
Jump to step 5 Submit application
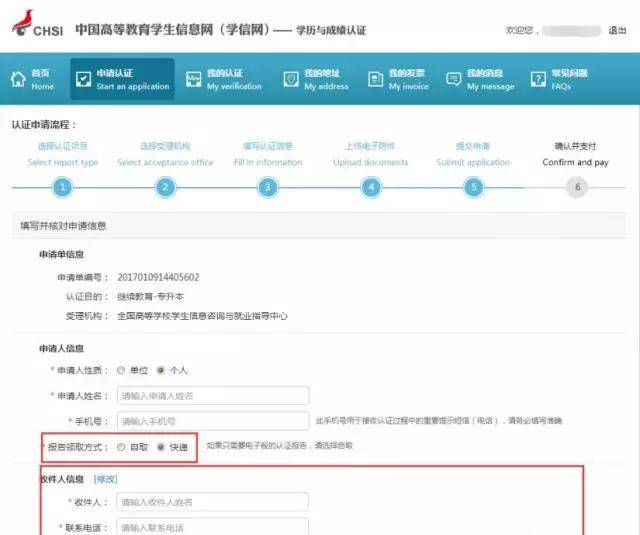point(473,187)
